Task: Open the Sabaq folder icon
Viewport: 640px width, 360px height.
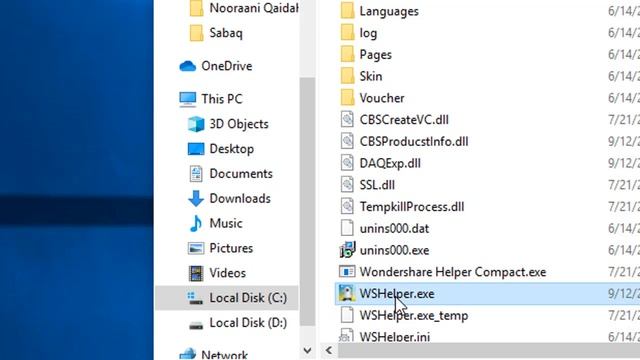Action: pyautogui.click(x=196, y=33)
